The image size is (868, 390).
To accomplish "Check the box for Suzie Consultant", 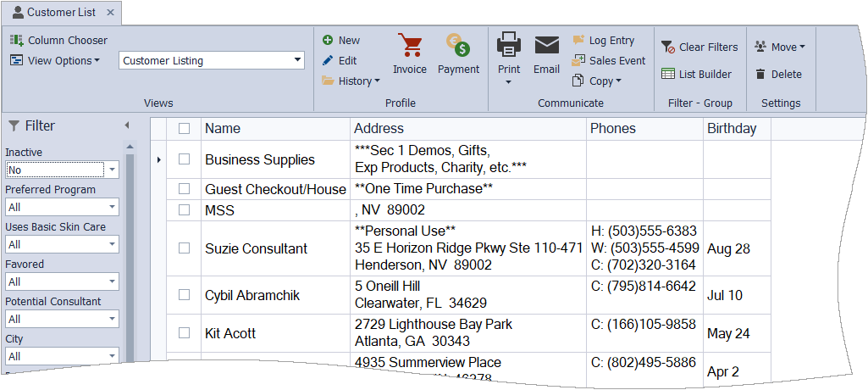I will point(184,248).
